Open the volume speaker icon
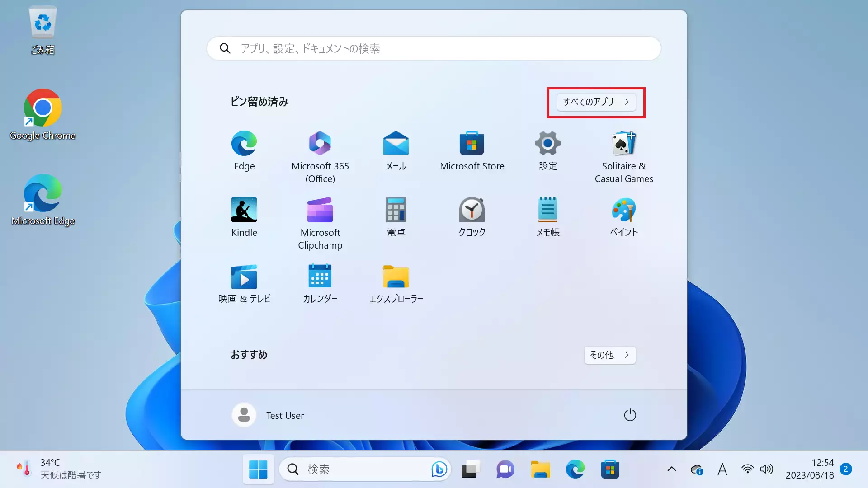Viewport: 868px width, 488px height. point(766,469)
